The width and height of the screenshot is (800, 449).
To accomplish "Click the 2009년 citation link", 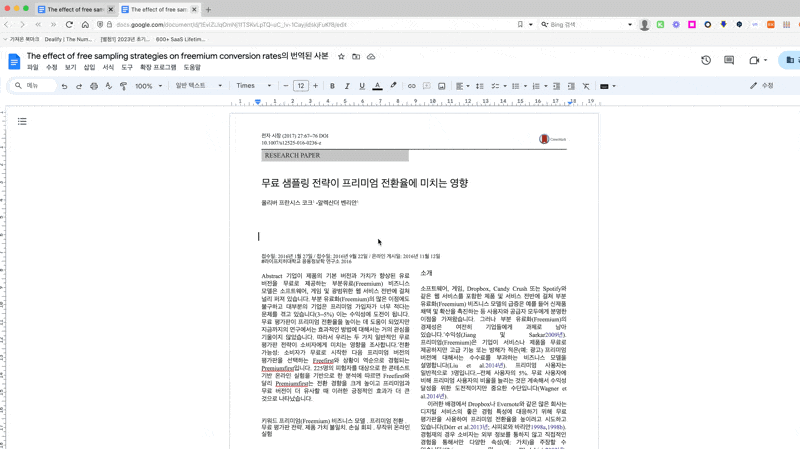I will coord(555,335).
